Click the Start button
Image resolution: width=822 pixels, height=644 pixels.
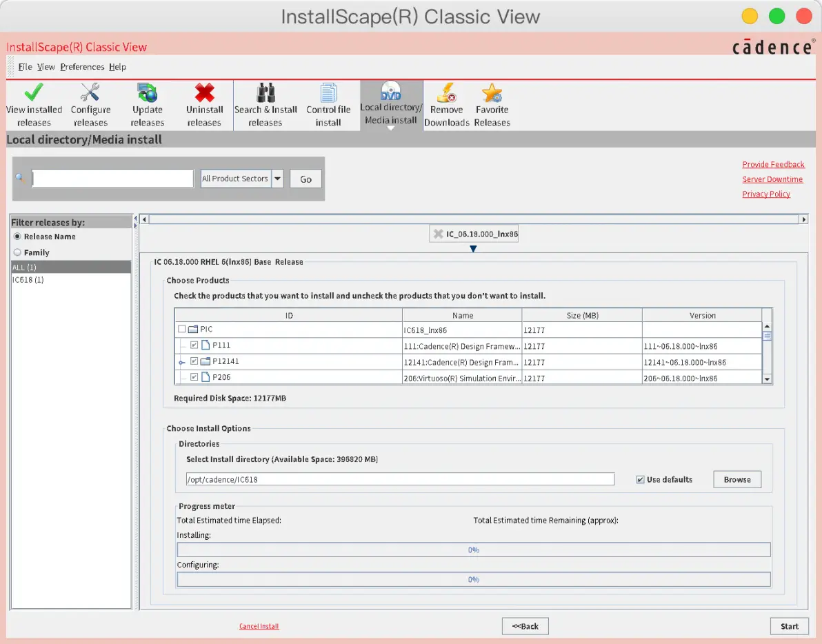pyautogui.click(x=789, y=626)
